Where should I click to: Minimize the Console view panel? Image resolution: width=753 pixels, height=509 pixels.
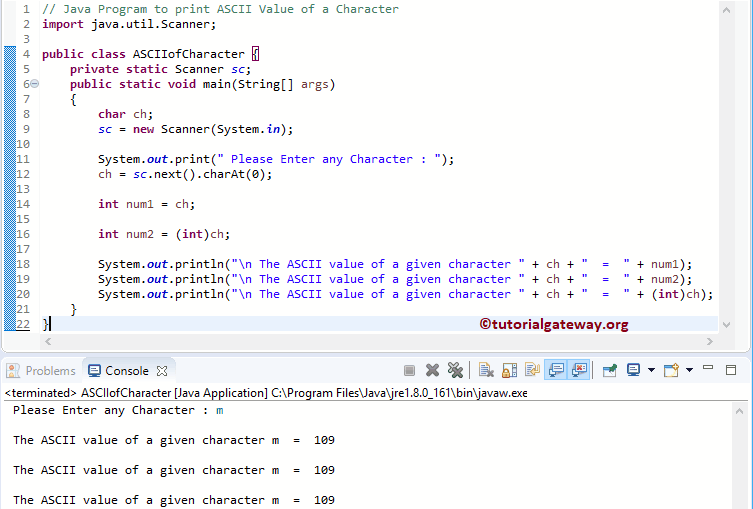pyautogui.click(x=708, y=368)
